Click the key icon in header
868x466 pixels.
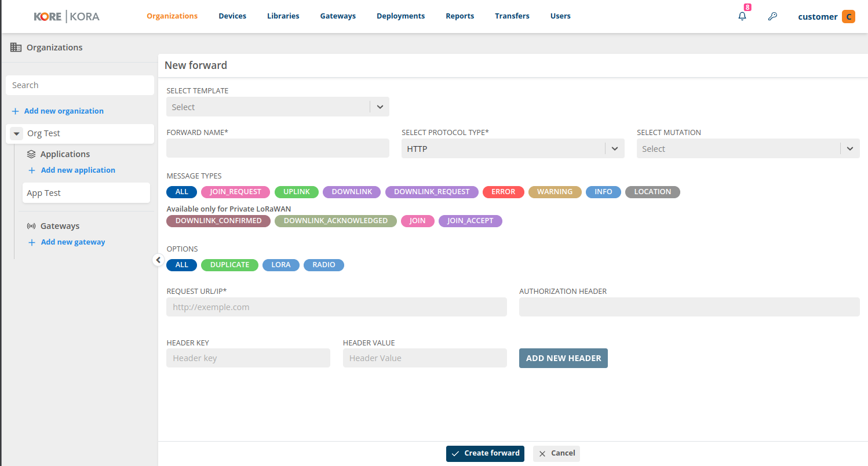click(x=772, y=16)
